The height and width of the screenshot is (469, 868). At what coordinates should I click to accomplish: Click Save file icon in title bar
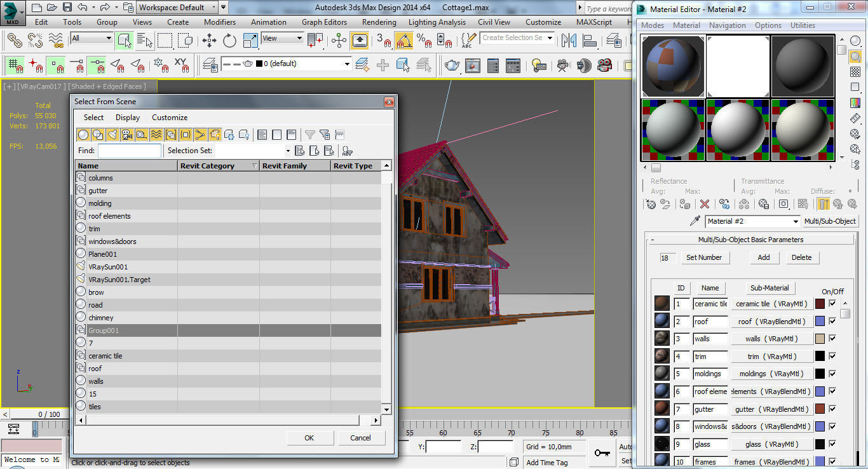[x=67, y=8]
